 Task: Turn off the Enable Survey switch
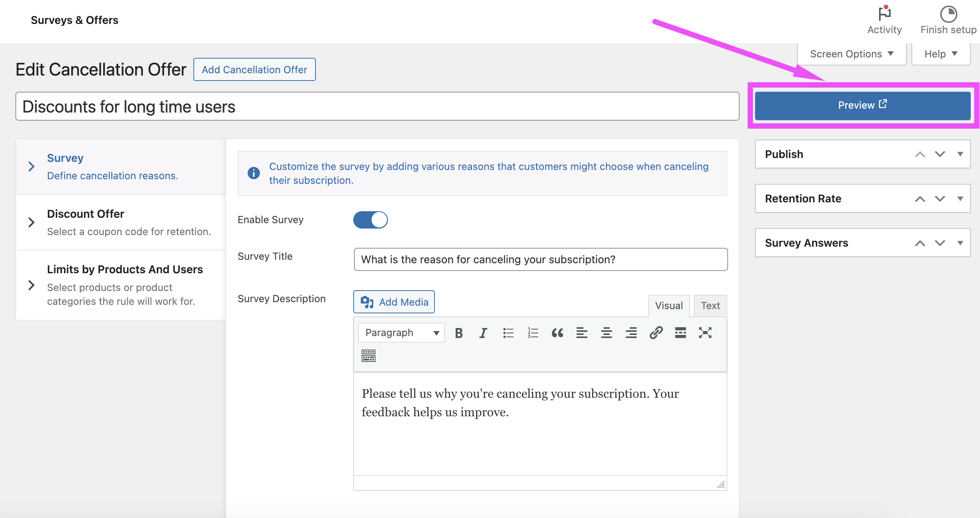pos(370,220)
